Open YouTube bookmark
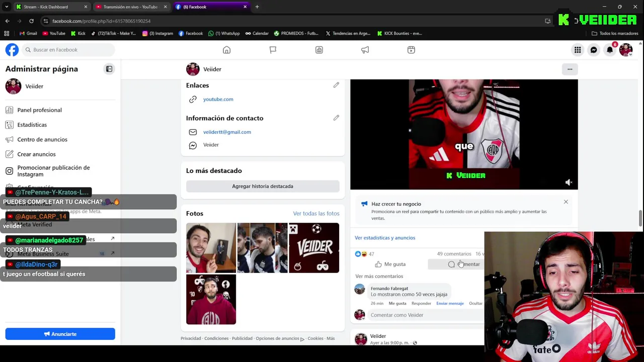The width and height of the screenshot is (644, 362). point(54,33)
